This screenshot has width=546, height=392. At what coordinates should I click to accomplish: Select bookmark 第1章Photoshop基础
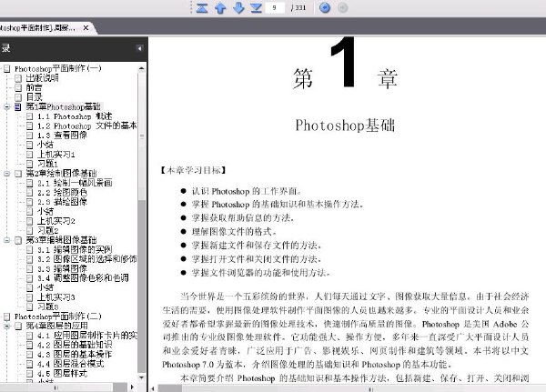tap(64, 106)
